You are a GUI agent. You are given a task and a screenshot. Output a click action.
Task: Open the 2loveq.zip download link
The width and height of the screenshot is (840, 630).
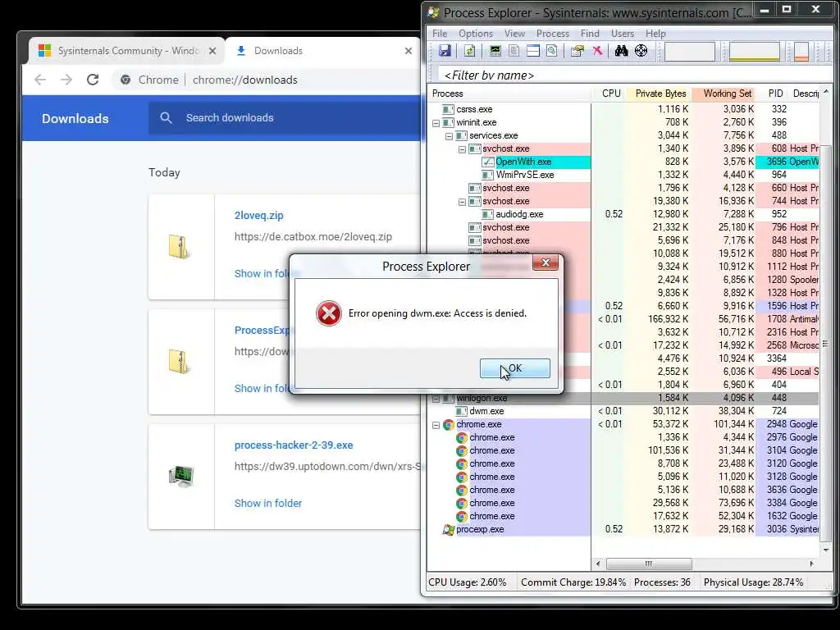(258, 216)
